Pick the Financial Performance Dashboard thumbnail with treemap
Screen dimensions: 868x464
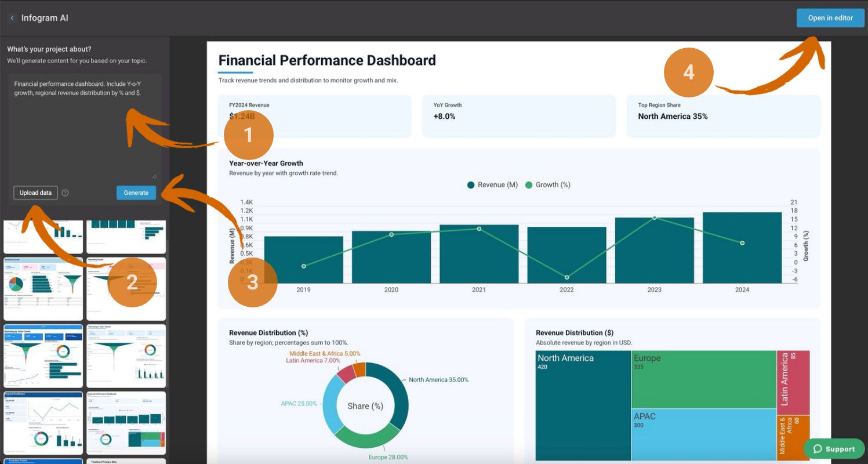(x=126, y=423)
